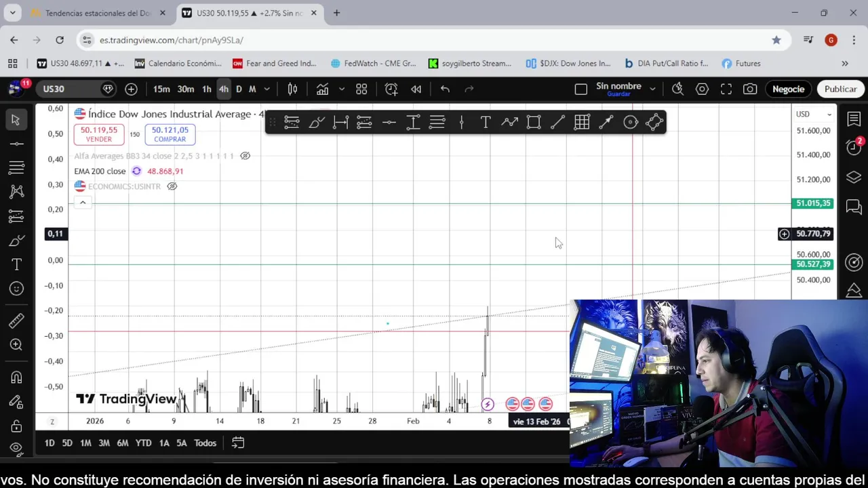Switch to 1h timeframe
Viewport: 868px width, 488px height.
tap(206, 89)
